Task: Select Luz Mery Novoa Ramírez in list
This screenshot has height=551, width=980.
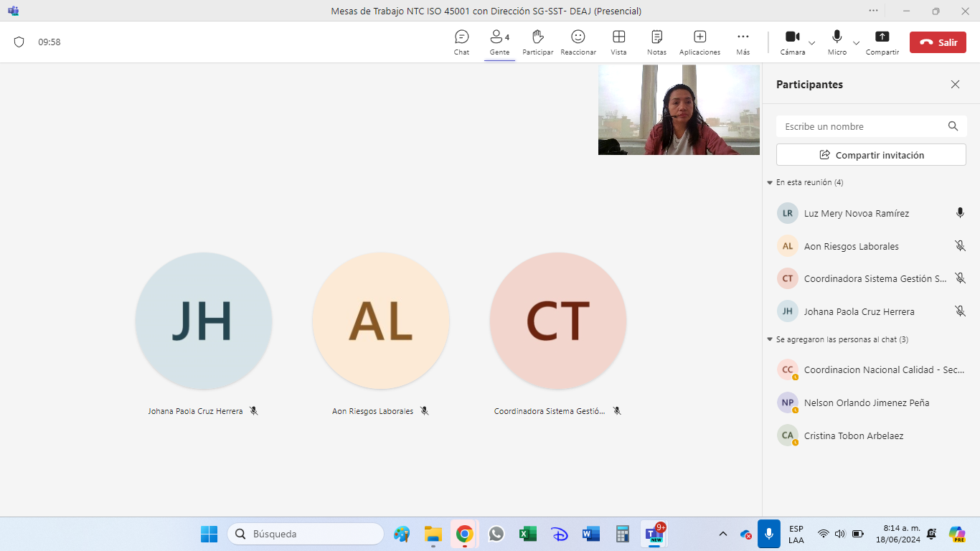Action: coord(856,213)
